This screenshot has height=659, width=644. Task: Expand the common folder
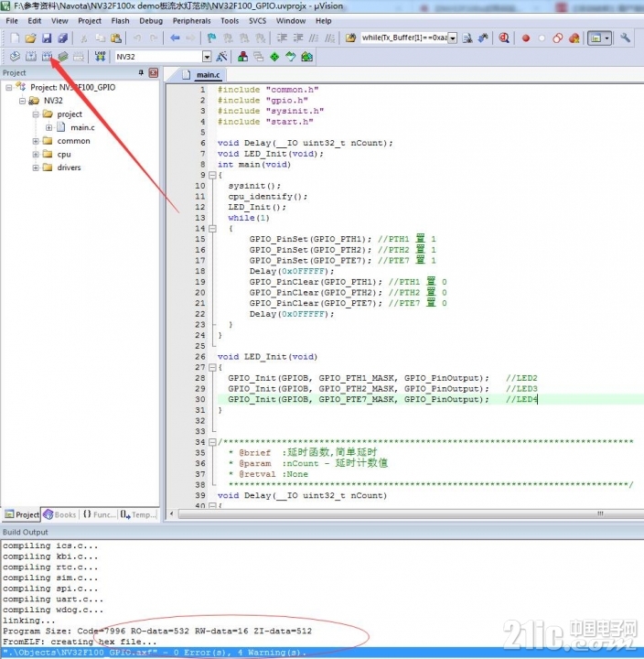pyautogui.click(x=36, y=141)
